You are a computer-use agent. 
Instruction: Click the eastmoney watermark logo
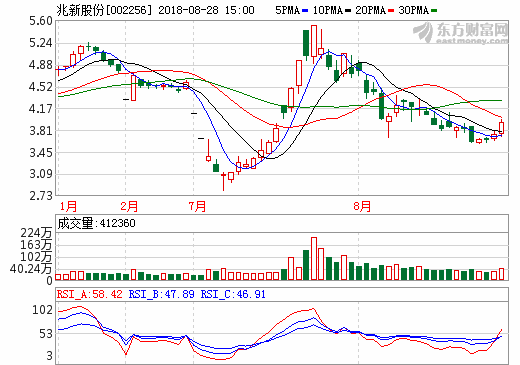coord(461,33)
